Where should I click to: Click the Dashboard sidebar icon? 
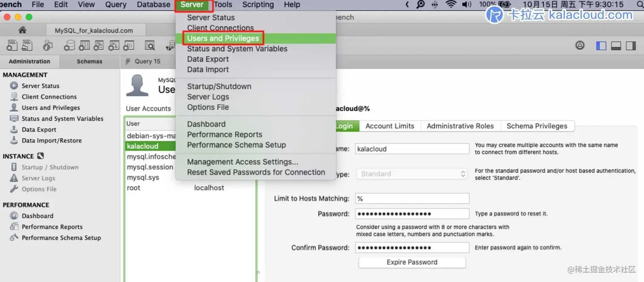pyautogui.click(x=14, y=216)
